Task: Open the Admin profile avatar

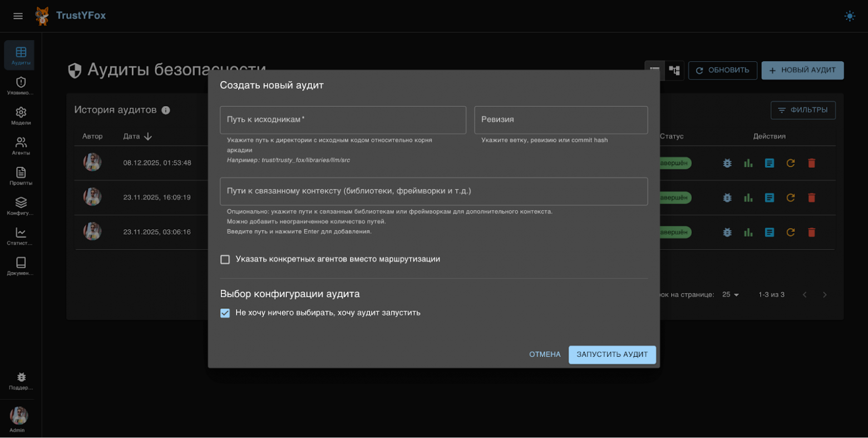Action: [19, 415]
